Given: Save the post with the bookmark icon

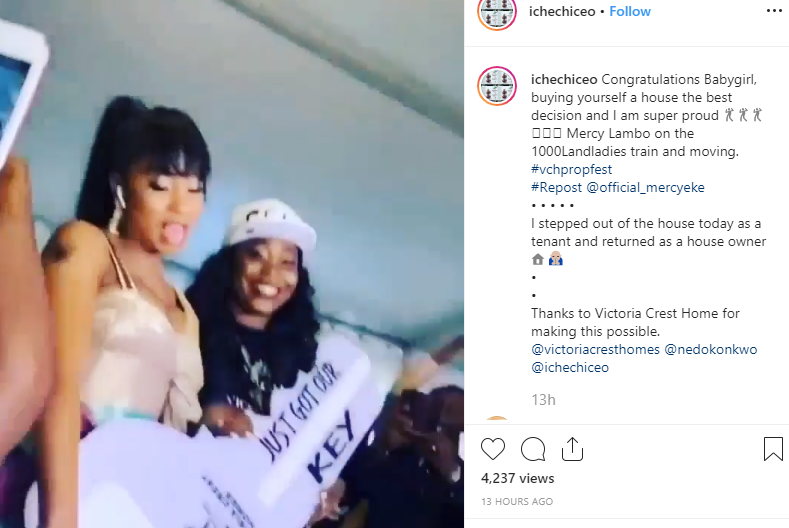Looking at the screenshot, I should point(773,449).
